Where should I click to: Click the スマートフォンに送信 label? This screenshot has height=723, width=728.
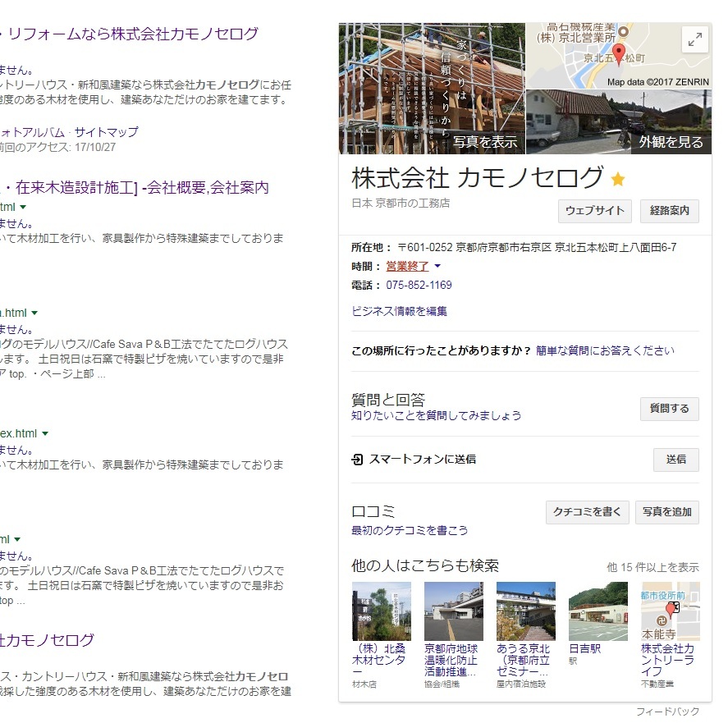[x=423, y=460]
